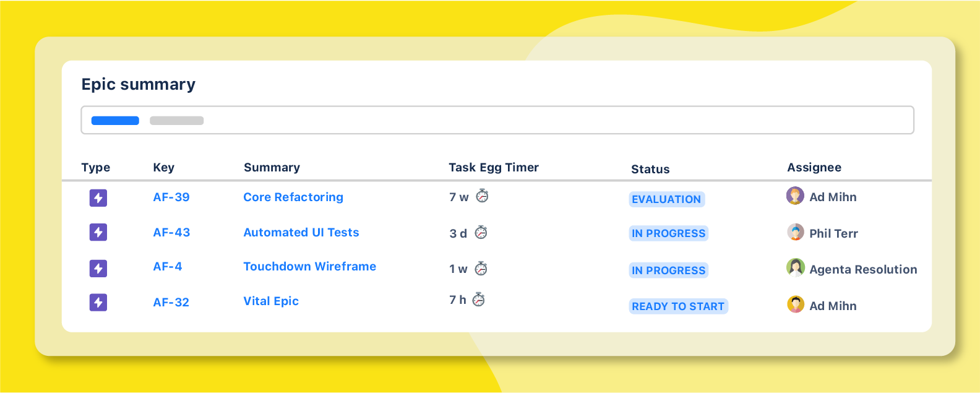The height and width of the screenshot is (393, 980).
Task: Click assignee name Phil Terr
Action: 833,234
